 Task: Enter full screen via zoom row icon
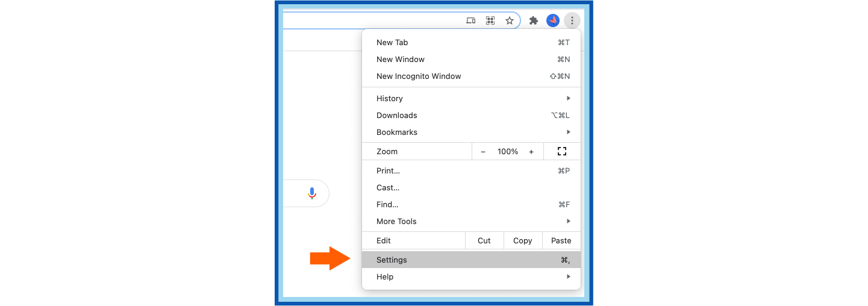point(562,151)
